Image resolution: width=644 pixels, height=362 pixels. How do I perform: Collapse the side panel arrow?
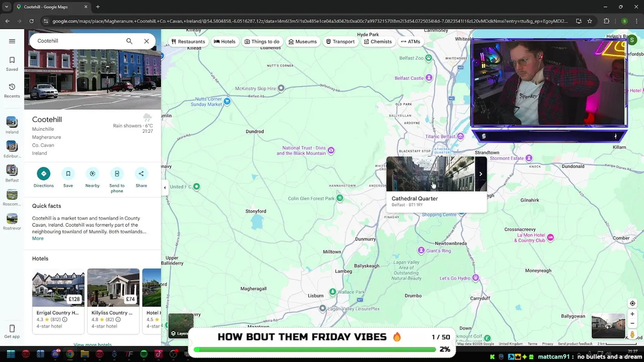pos(165,188)
